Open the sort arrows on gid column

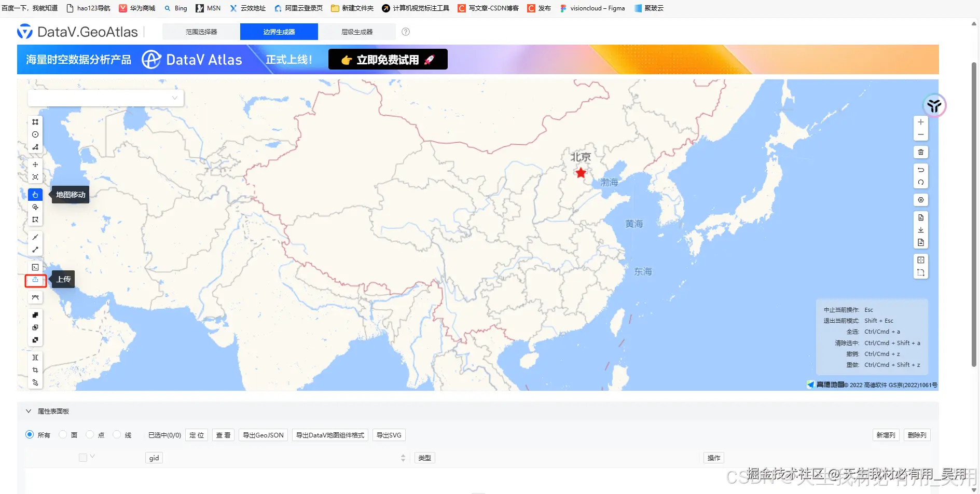pyautogui.click(x=403, y=457)
